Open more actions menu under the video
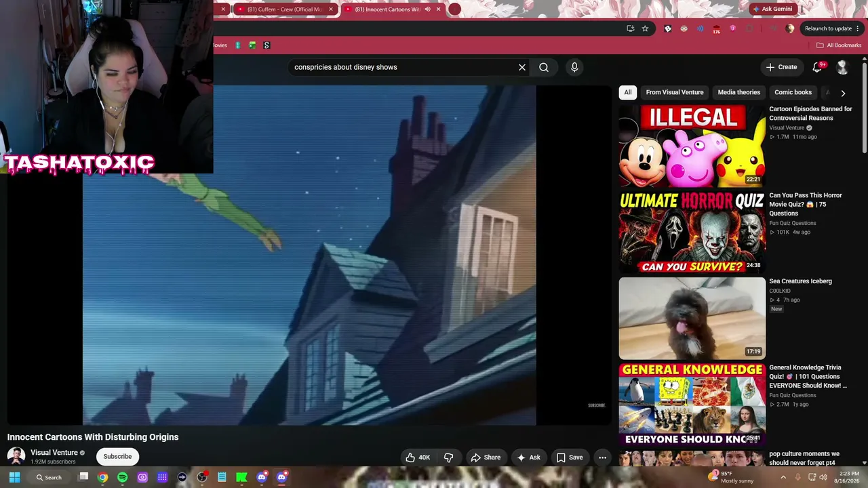Image resolution: width=868 pixels, height=488 pixels. click(602, 457)
